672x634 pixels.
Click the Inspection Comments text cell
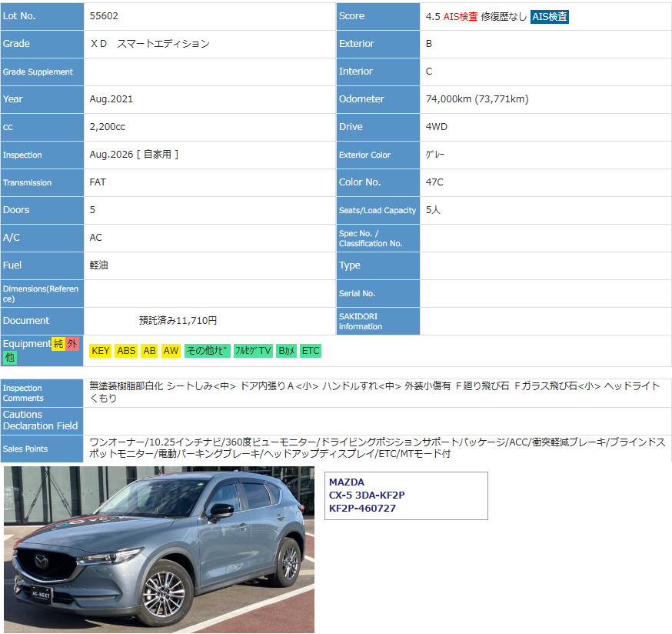[x=375, y=392]
